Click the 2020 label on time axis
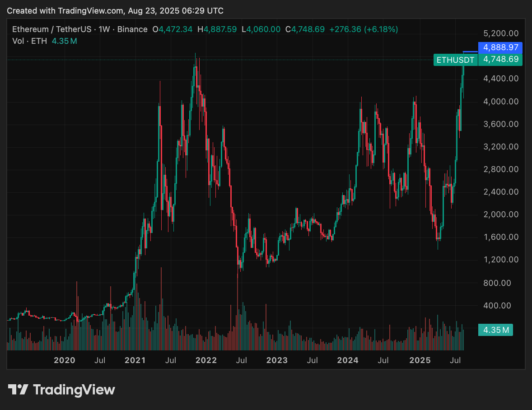Screen dimensions: 532x410 (65, 360)
